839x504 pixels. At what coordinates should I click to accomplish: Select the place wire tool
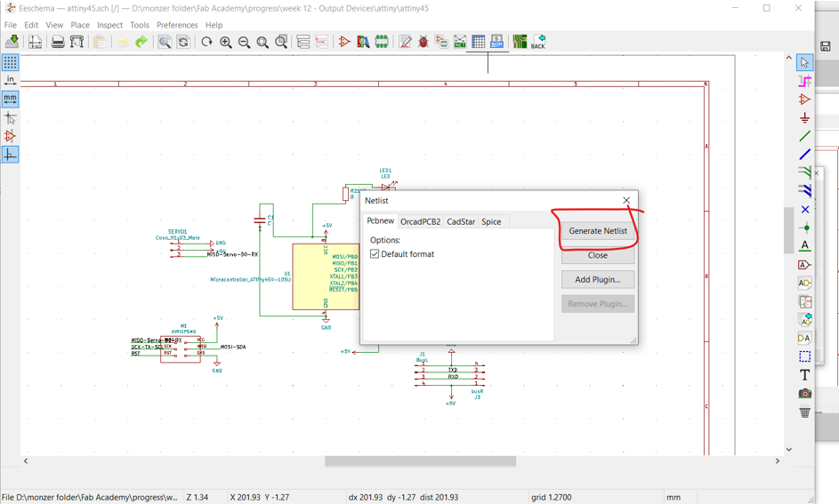click(x=805, y=136)
